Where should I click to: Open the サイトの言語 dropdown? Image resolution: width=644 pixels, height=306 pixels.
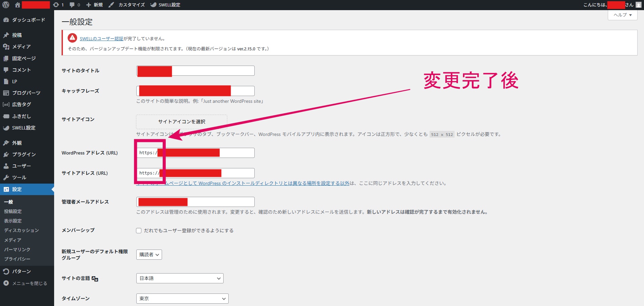179,278
